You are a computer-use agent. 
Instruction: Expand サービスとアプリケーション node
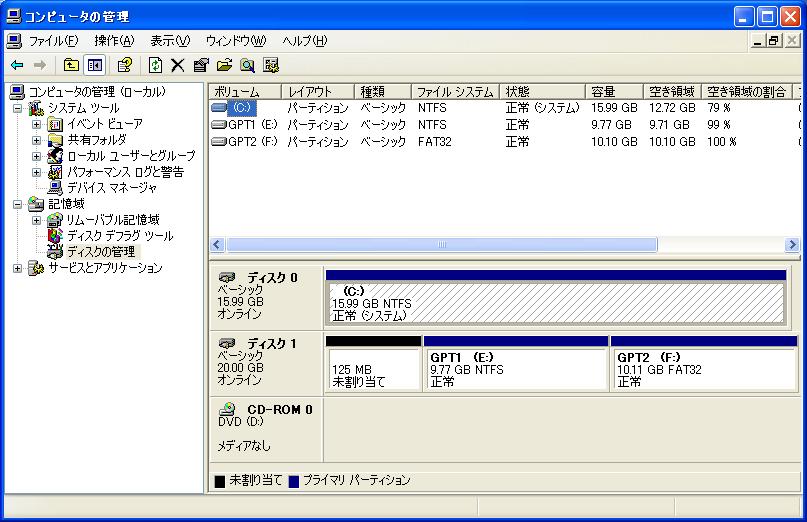coord(17,268)
